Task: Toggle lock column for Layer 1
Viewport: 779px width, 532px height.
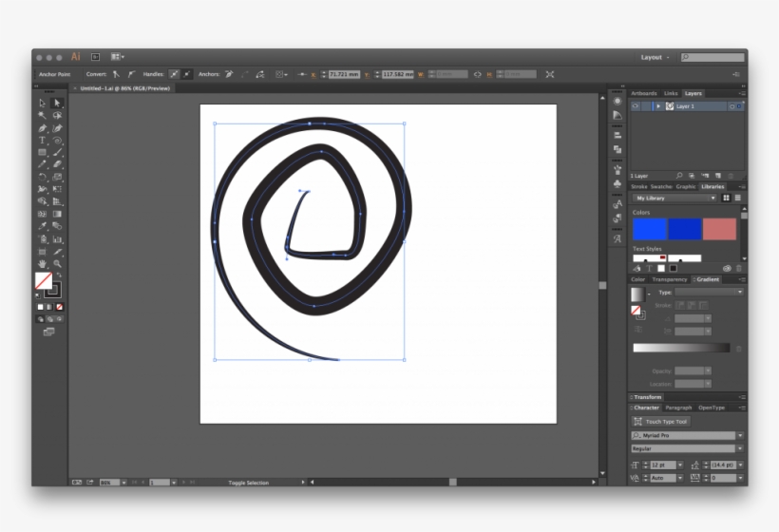Action: click(x=646, y=106)
